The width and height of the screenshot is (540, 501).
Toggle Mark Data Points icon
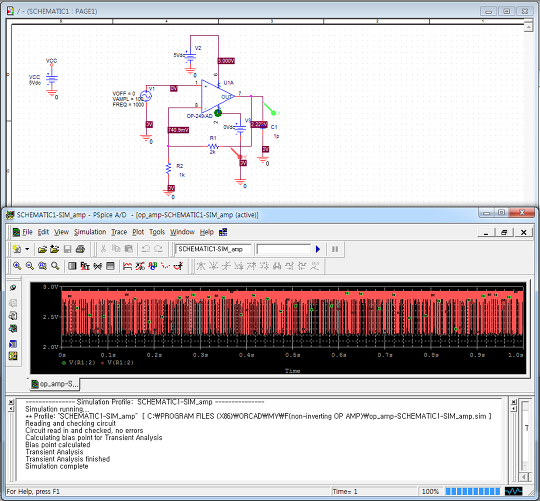[x=166, y=266]
